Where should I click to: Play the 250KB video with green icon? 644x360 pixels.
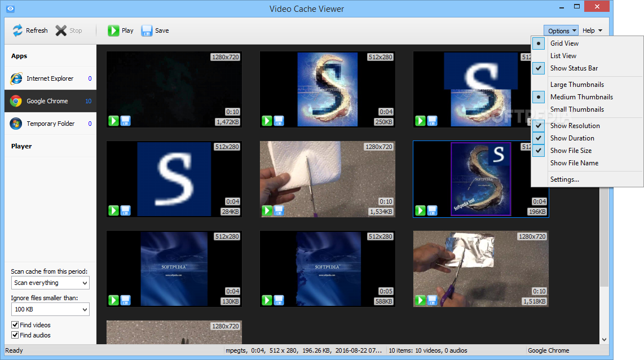tap(267, 121)
